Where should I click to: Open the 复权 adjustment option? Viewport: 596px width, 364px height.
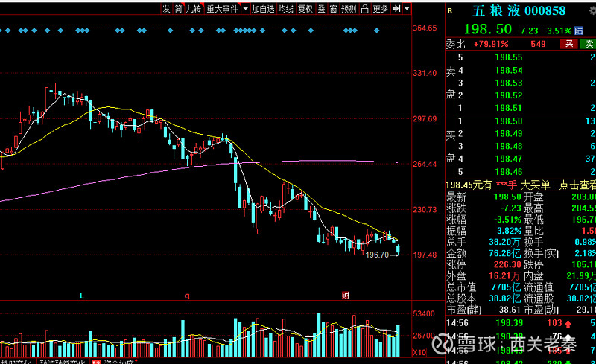coord(305,9)
